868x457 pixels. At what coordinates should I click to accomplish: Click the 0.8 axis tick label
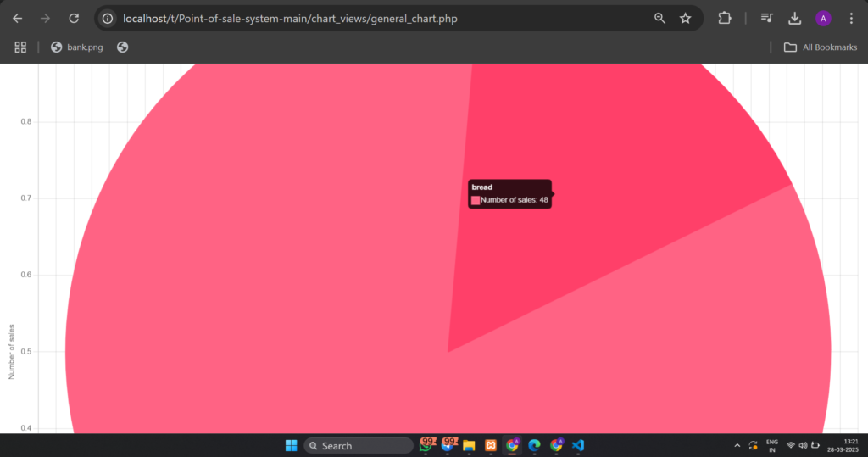point(26,122)
